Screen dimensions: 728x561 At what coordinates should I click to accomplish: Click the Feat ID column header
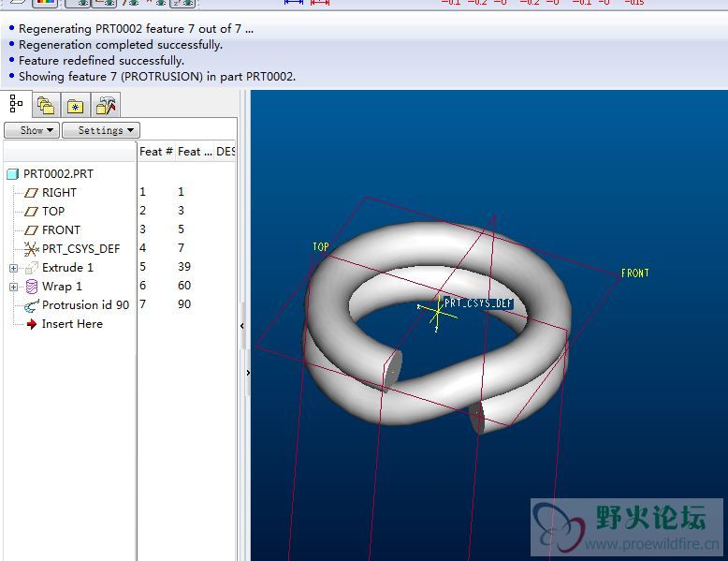(195, 152)
